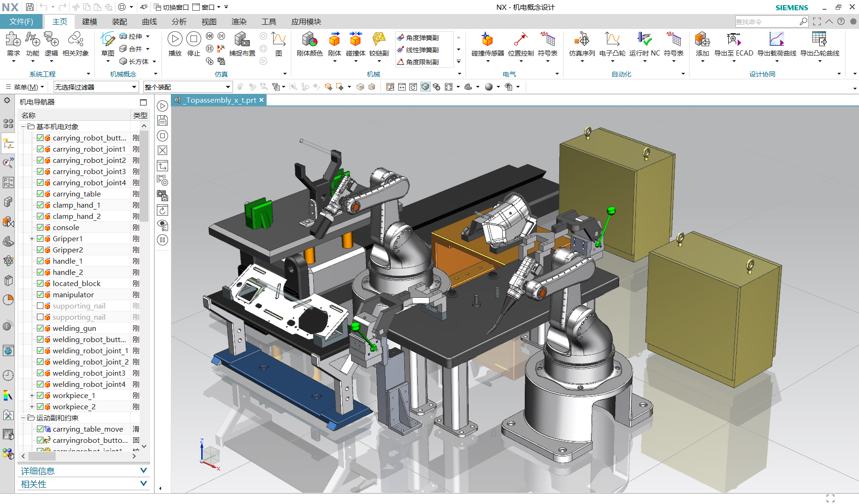
Task: Click the 功能 function icon
Action: (x=32, y=39)
